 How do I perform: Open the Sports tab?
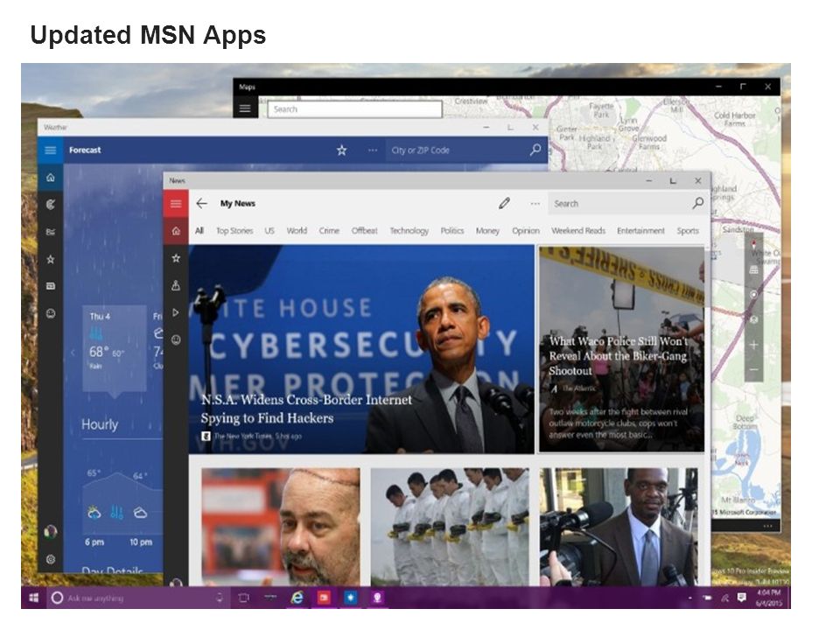pos(688,231)
